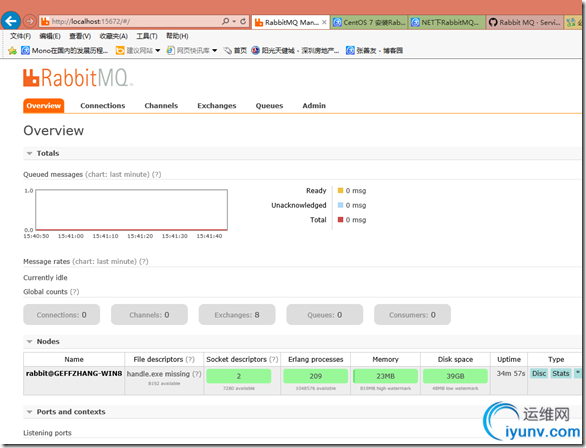Click the Memory 23MB bar

pyautogui.click(x=385, y=376)
